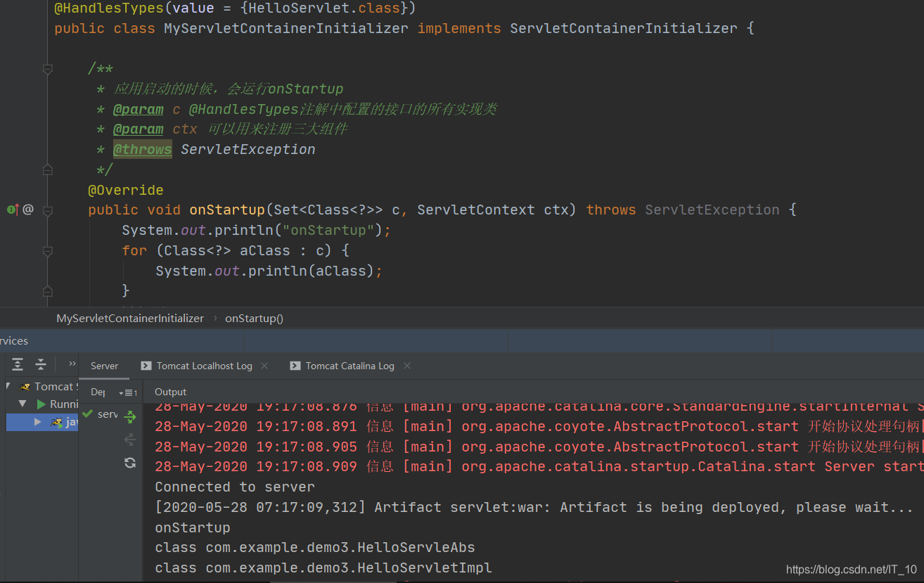Click the 'Artifact is being deployed' log line
The width and height of the screenshot is (924, 583).
click(534, 507)
